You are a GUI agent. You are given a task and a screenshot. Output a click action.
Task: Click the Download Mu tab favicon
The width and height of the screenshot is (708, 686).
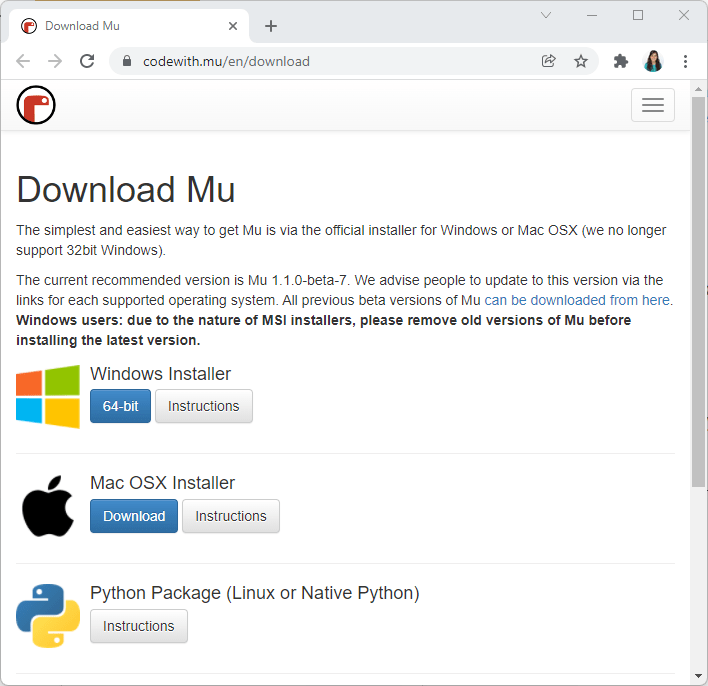pos(29,26)
